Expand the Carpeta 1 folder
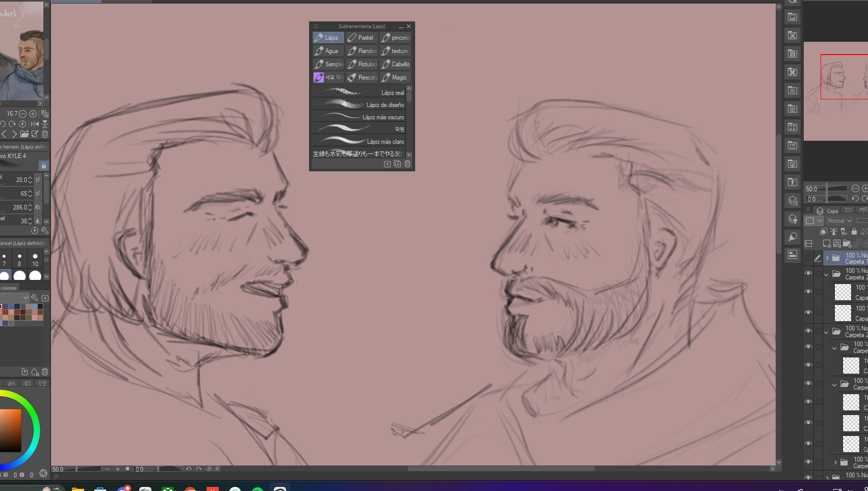The image size is (868, 491). coord(827,258)
